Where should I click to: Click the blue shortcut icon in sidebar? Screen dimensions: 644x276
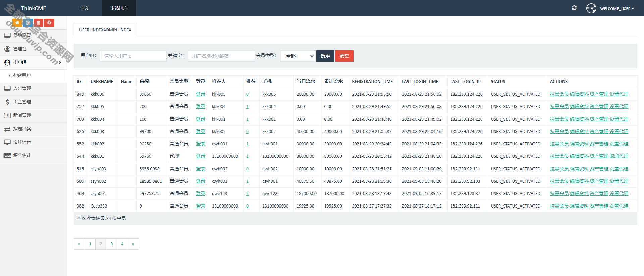28,23
